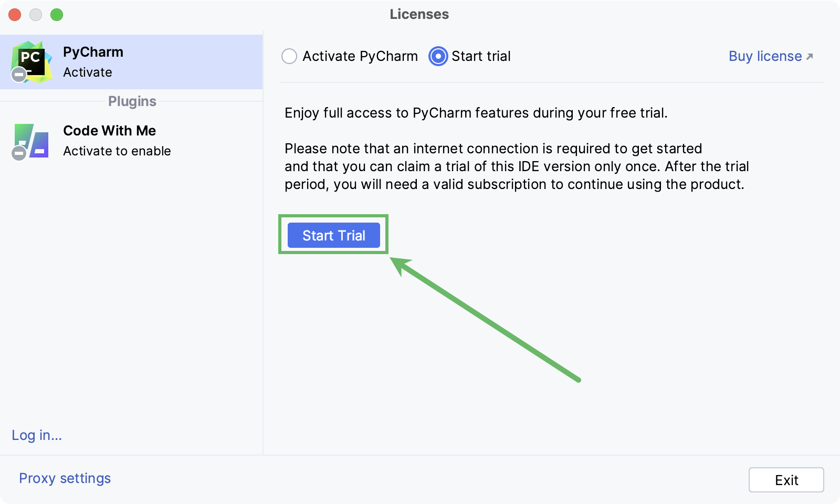Maximize the window using the green button

click(x=57, y=15)
